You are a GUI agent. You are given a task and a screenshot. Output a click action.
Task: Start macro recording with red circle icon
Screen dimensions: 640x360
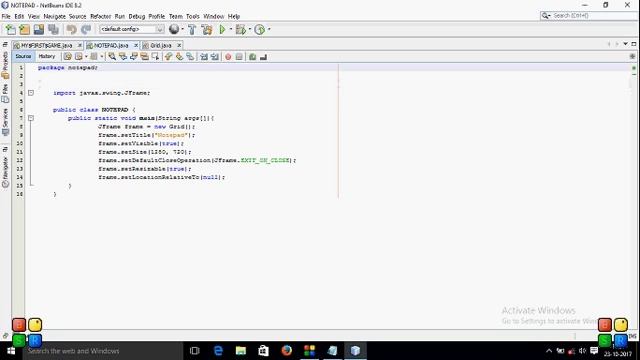228,57
